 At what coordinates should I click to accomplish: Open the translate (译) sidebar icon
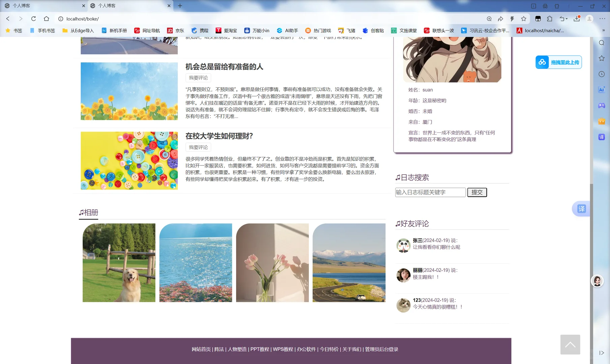[602, 137]
